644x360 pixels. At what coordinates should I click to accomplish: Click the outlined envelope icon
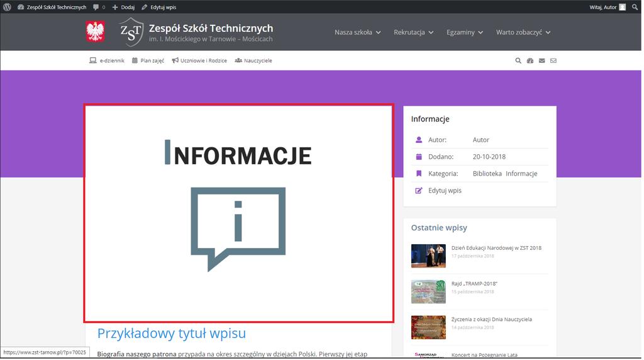click(x=553, y=60)
